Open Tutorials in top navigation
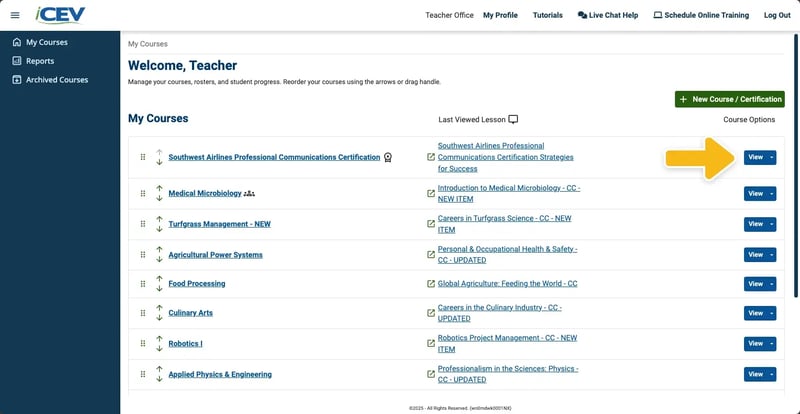The height and width of the screenshot is (414, 800). pyautogui.click(x=548, y=15)
